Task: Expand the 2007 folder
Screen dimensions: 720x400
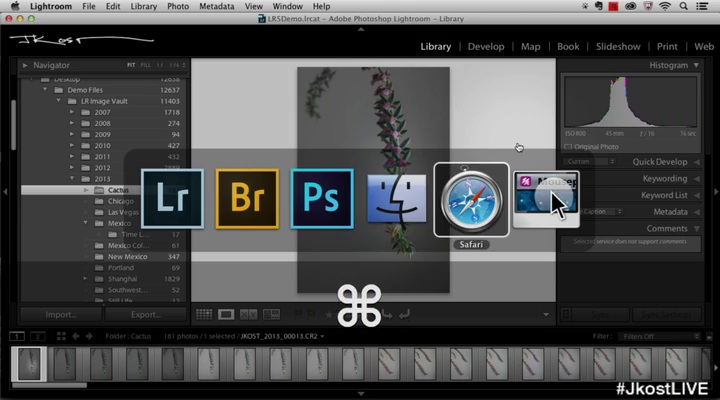Action: click(72, 112)
